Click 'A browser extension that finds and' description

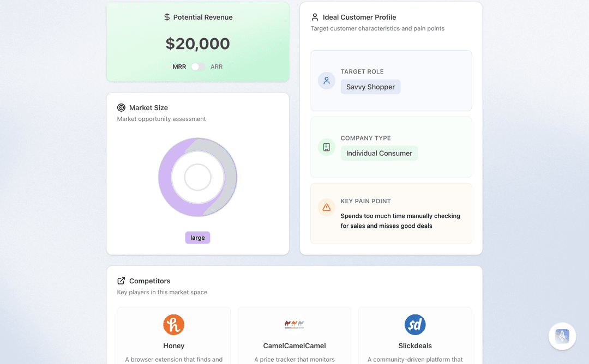point(173,360)
